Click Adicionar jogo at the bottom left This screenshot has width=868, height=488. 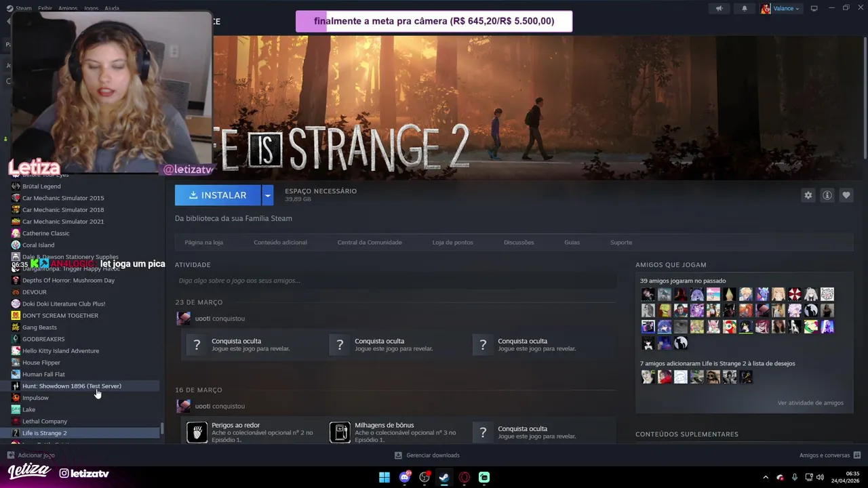[31, 455]
